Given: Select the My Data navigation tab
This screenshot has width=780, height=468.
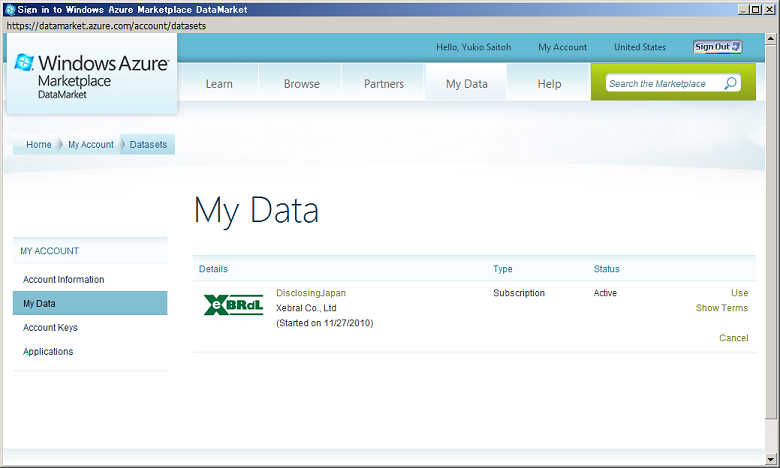Looking at the screenshot, I should click(x=467, y=84).
